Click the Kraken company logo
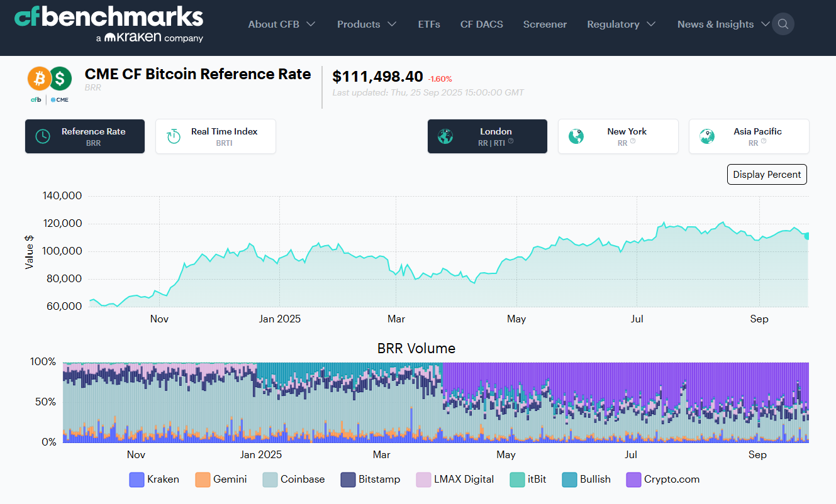This screenshot has width=836, height=504. click(149, 38)
